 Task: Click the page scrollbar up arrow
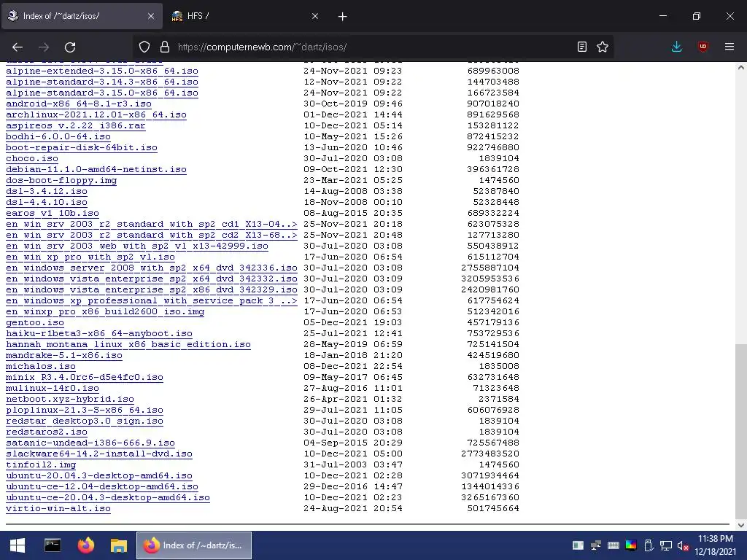[741, 68]
